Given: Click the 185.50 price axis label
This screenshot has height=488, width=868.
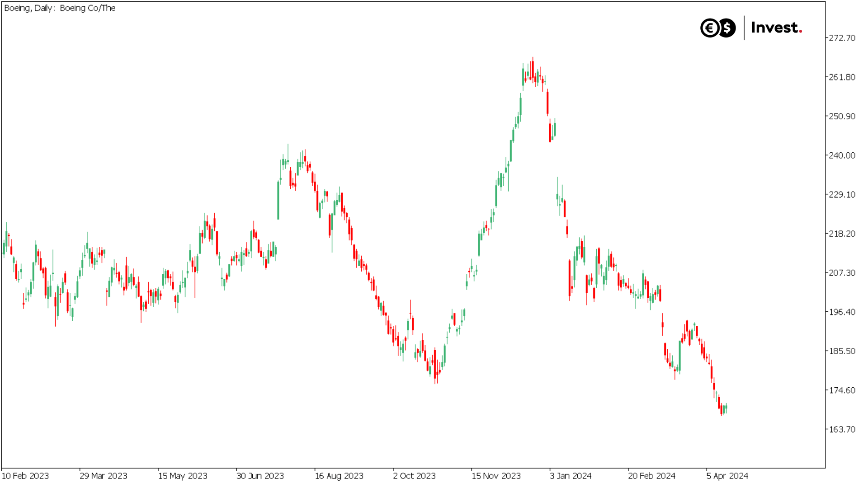Looking at the screenshot, I should (842, 351).
